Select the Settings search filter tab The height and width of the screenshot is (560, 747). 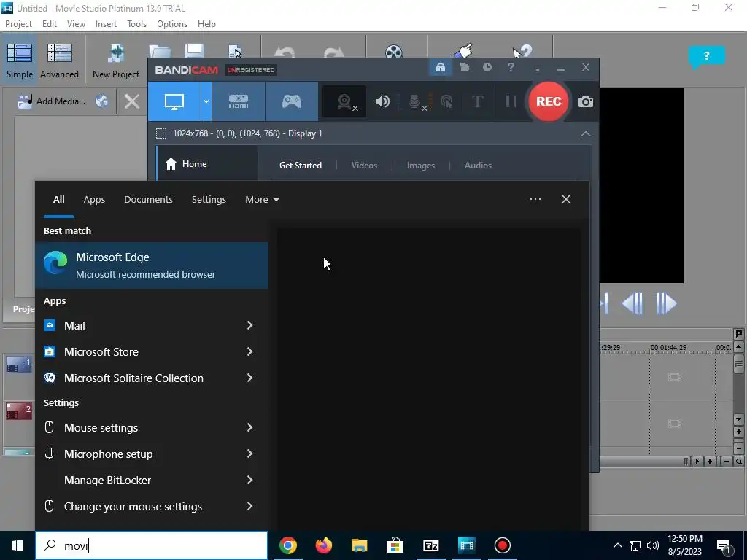pyautogui.click(x=209, y=200)
